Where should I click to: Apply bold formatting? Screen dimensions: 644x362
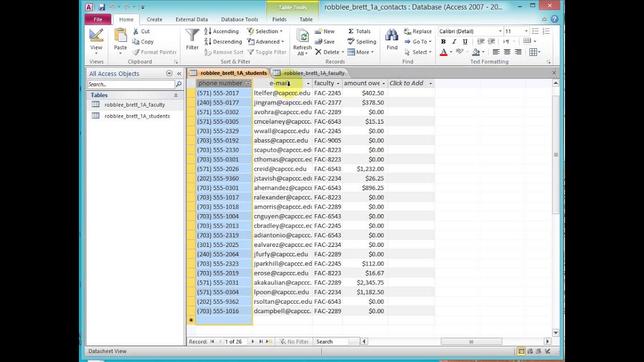[x=443, y=42]
